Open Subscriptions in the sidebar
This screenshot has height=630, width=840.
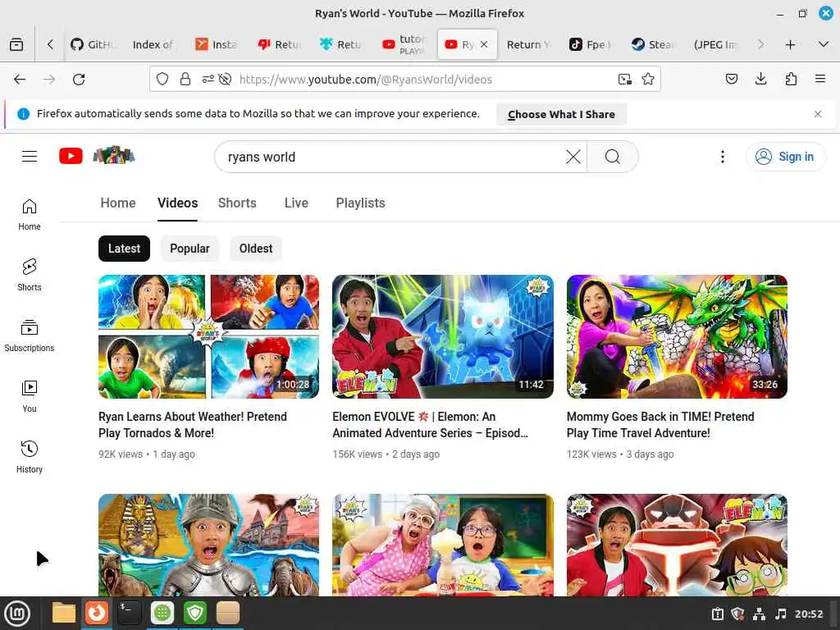point(30,336)
